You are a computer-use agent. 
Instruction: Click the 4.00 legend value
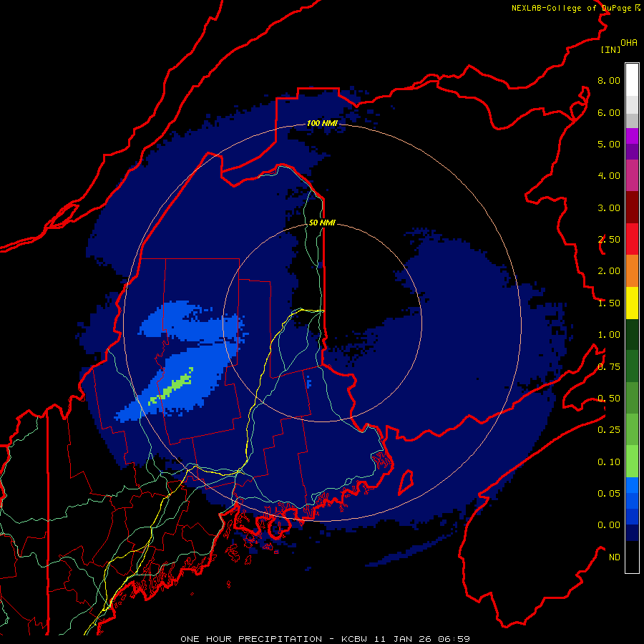pos(609,176)
